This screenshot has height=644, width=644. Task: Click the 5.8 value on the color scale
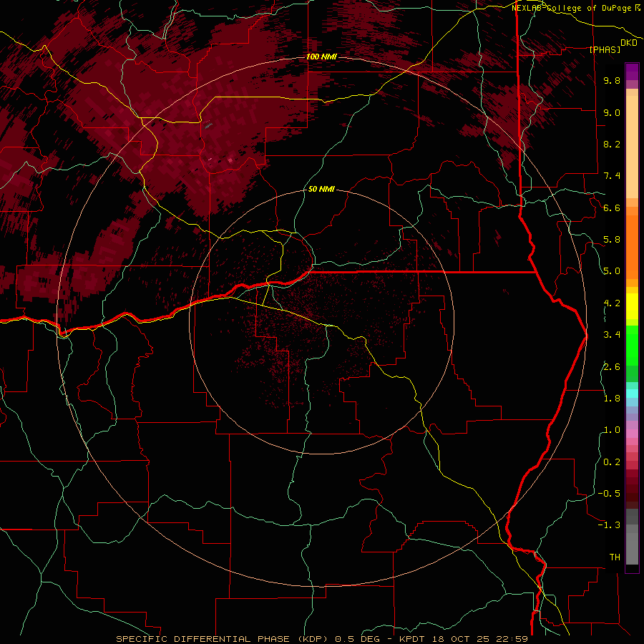click(612, 240)
